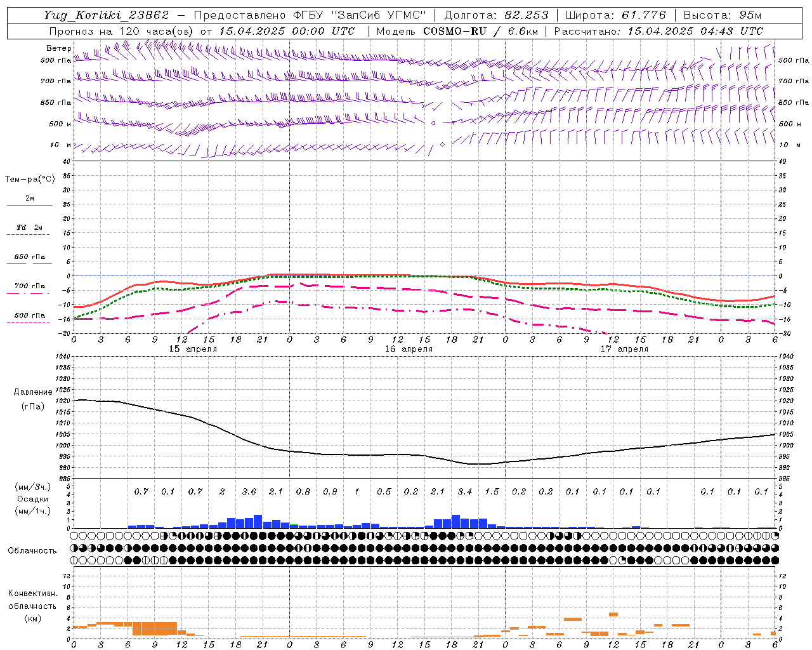Click the Конвективн. облачность label
The image size is (812, 650).
click(x=32, y=600)
